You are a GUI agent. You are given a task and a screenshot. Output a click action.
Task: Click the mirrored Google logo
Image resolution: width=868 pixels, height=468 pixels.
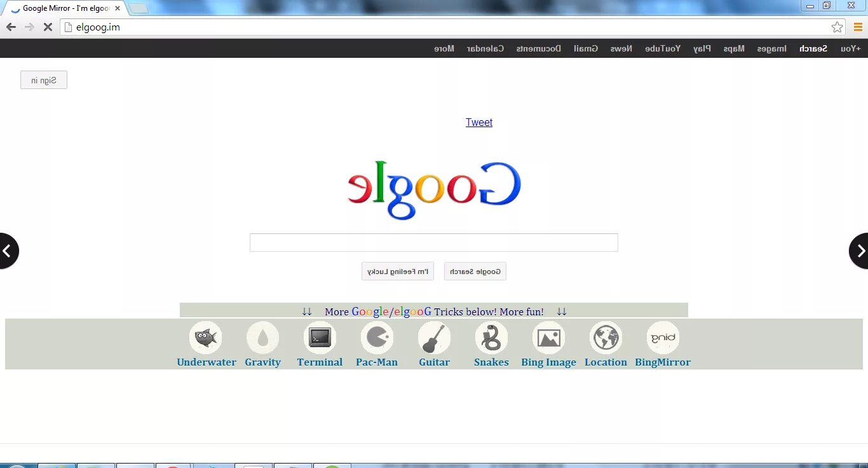[434, 191]
